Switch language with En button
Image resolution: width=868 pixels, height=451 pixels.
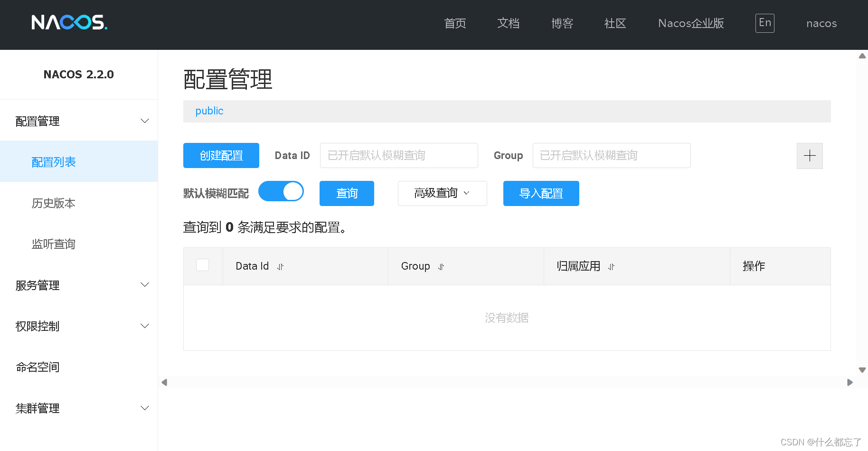765,23
